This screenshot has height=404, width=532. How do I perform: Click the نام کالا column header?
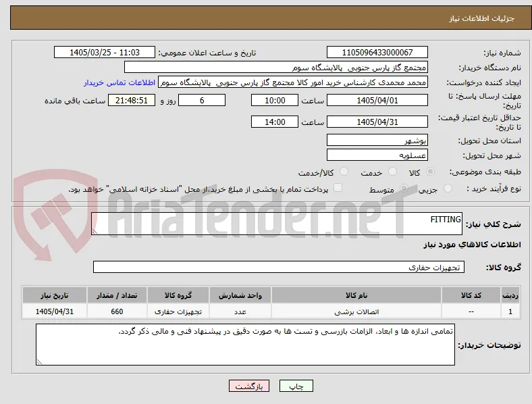(x=356, y=295)
